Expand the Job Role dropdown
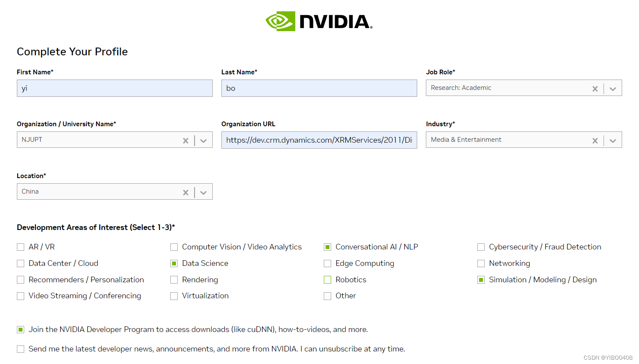This screenshot has height=364, width=639. tap(613, 89)
